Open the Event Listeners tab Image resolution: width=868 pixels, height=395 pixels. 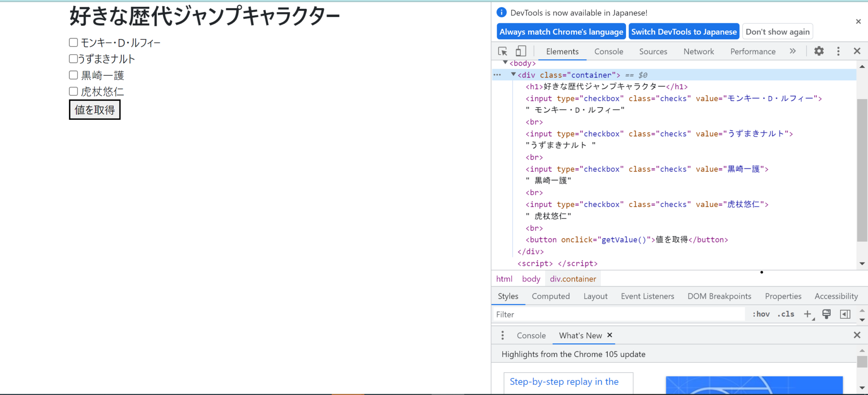tap(647, 296)
